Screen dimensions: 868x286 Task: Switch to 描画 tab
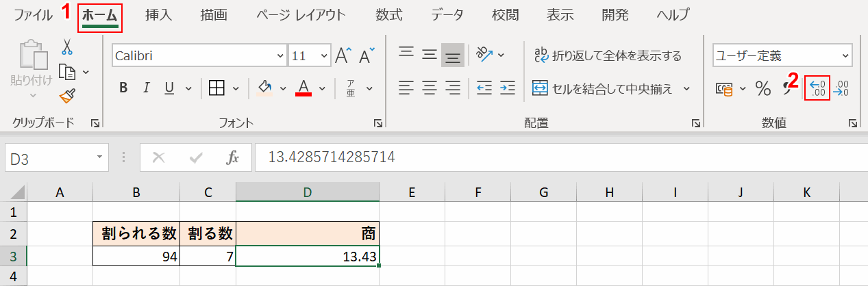[x=214, y=14]
